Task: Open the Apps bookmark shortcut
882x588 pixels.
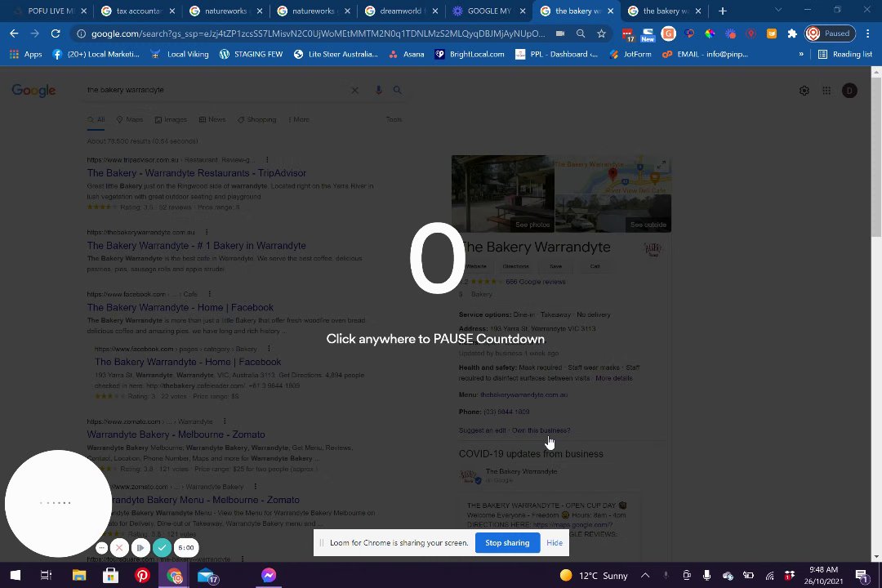Action: pos(26,54)
